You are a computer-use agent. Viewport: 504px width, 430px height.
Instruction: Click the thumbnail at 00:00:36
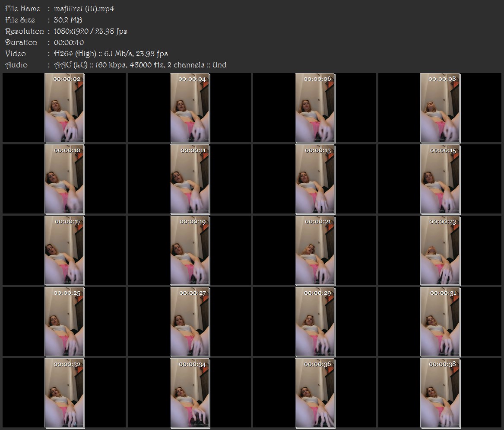(315, 393)
